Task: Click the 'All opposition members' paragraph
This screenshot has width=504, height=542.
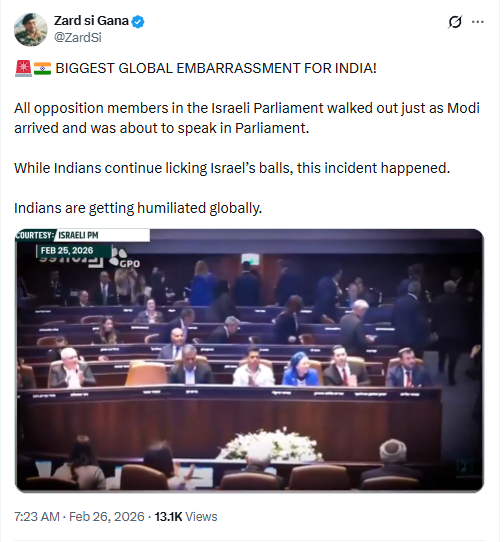Action: tap(246, 118)
